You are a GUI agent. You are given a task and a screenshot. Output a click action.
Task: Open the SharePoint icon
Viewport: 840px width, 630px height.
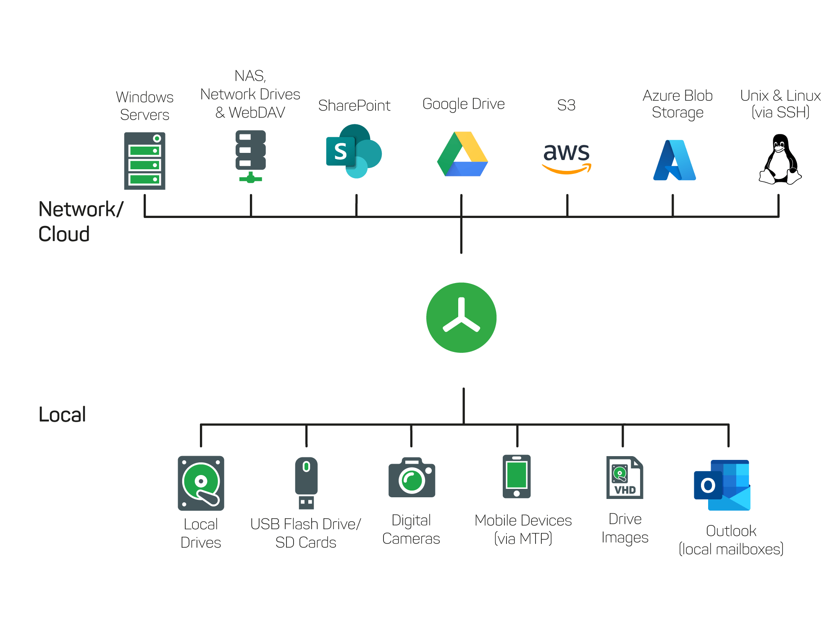tap(354, 152)
